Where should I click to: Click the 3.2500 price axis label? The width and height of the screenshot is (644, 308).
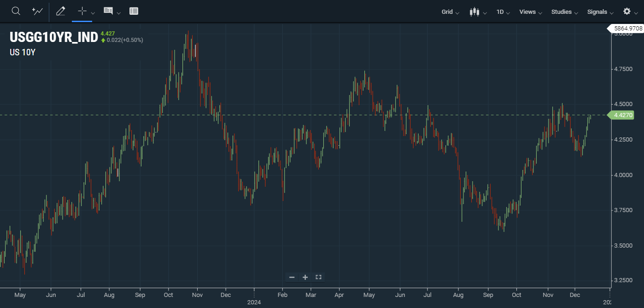(623, 280)
